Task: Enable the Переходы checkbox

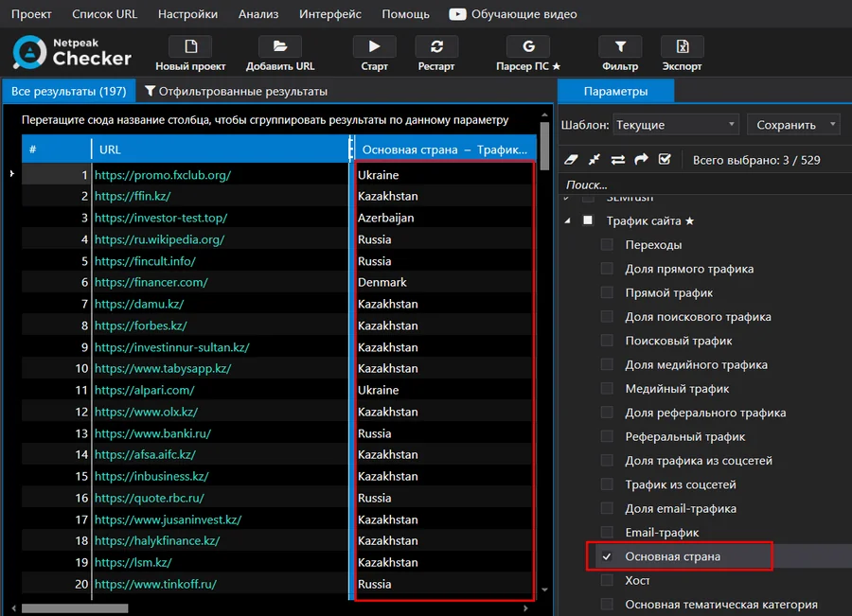Action: (607, 244)
